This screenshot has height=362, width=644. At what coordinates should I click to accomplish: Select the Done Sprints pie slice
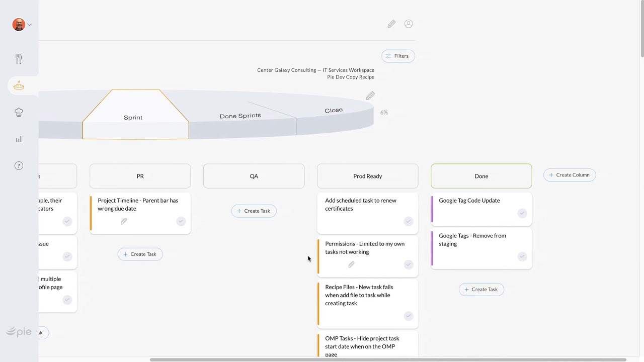(x=240, y=116)
